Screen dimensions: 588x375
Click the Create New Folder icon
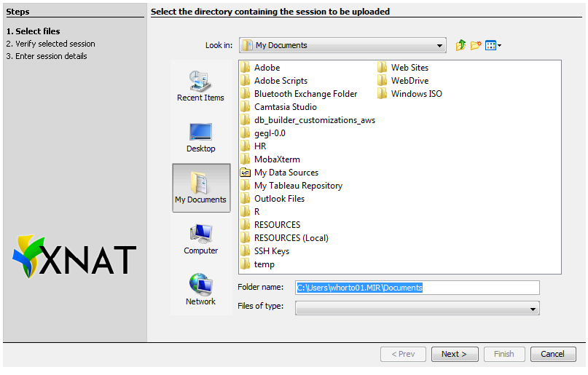(476, 45)
